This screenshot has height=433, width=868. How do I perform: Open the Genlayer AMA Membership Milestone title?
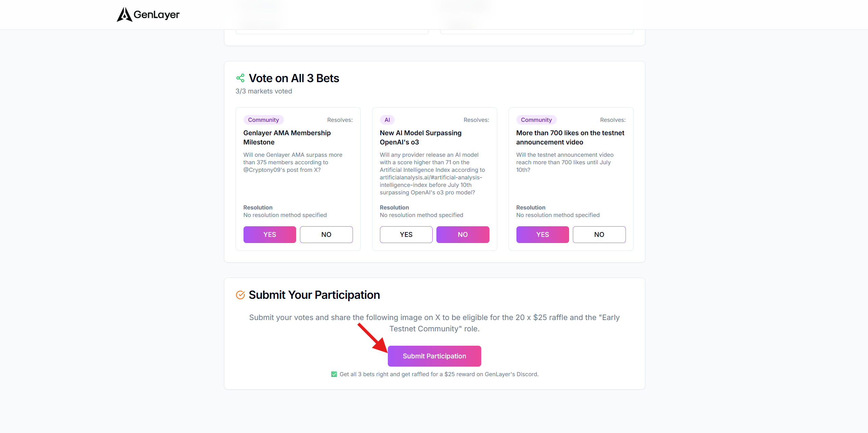click(x=287, y=137)
